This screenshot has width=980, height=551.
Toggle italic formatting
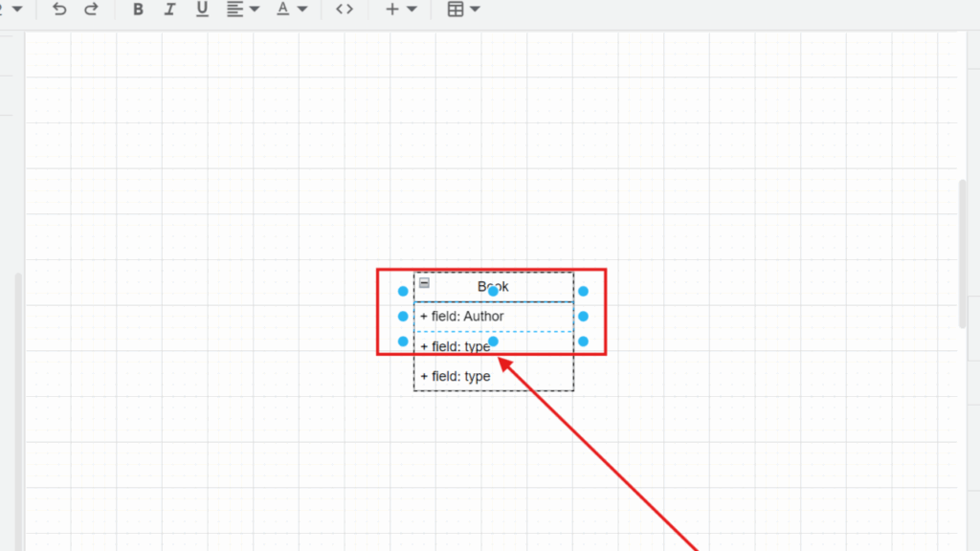click(169, 9)
